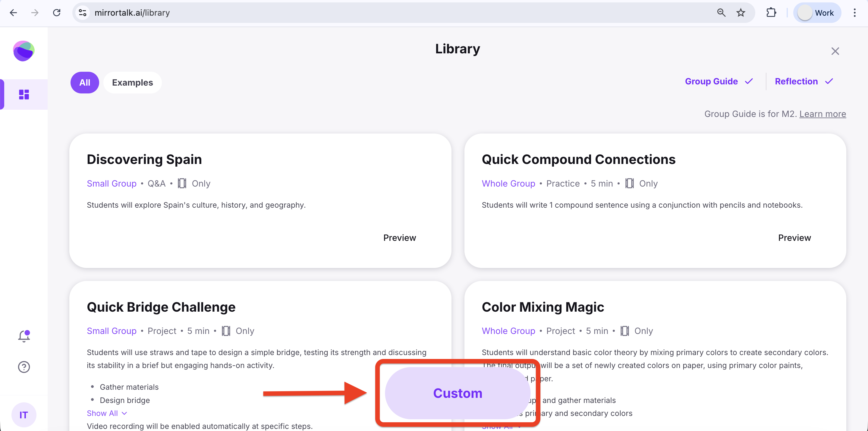868x431 pixels.
Task: Bookmark page with the star icon
Action: [741, 13]
